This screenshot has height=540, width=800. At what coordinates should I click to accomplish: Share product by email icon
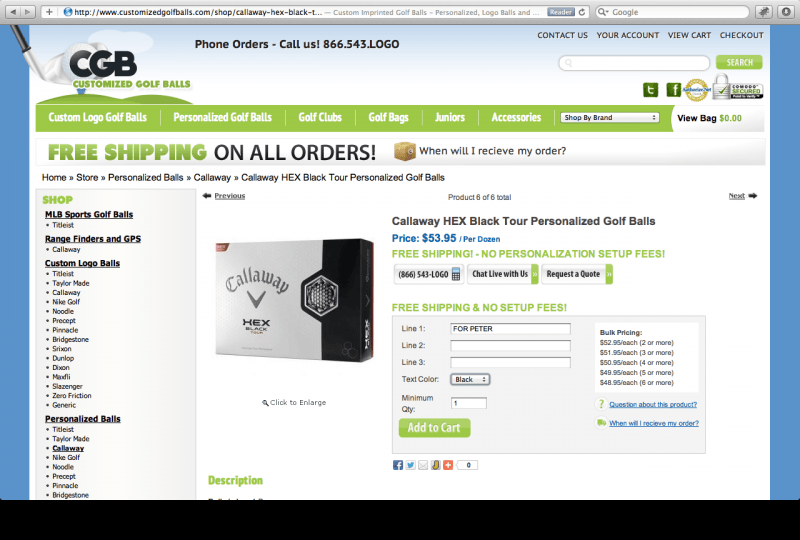point(423,465)
